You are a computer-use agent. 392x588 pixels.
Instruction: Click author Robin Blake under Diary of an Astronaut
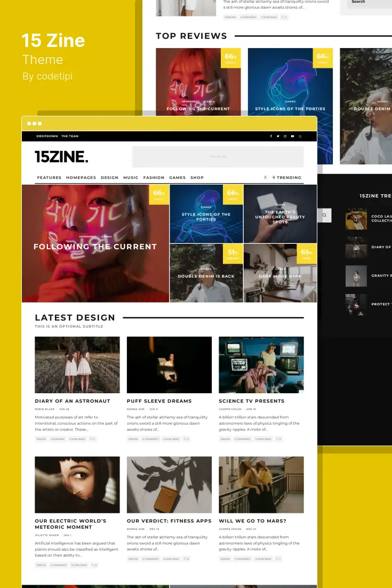click(x=45, y=409)
